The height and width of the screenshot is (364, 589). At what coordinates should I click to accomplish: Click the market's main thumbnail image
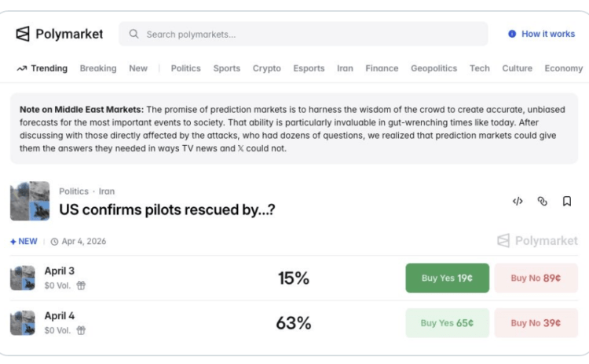click(30, 202)
